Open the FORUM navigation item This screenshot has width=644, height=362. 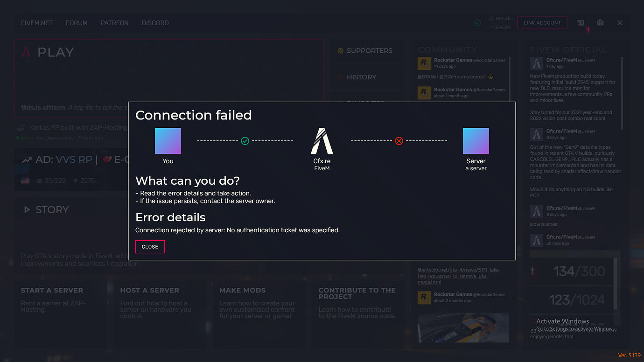tap(77, 23)
